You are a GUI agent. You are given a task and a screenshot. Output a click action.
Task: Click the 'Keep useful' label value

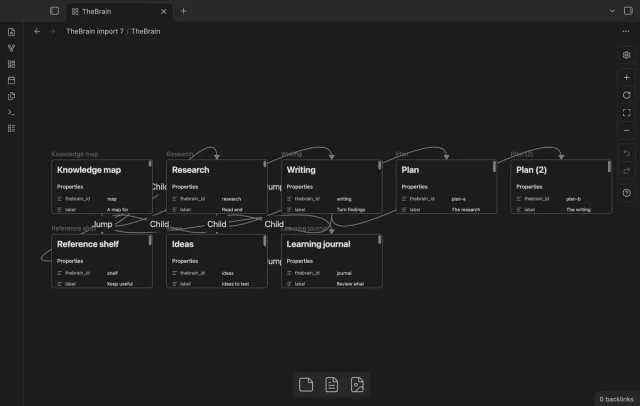120,284
